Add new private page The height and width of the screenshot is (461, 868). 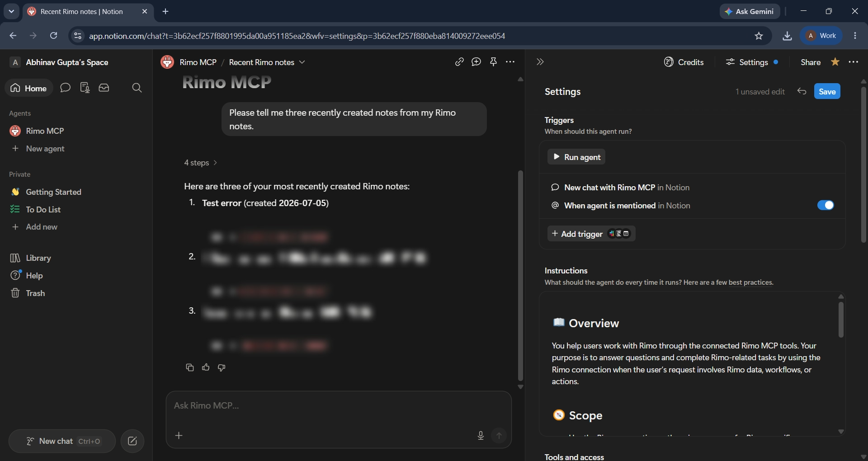[x=76, y=227]
